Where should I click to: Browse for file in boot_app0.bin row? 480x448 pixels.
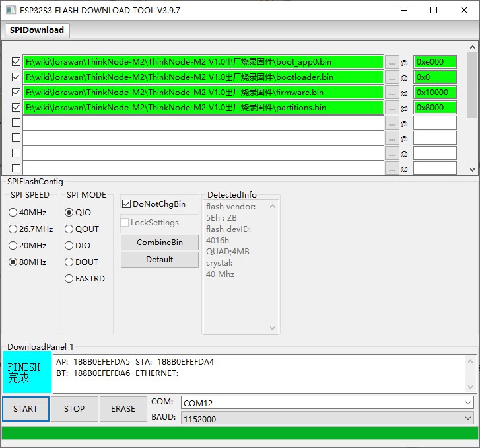click(392, 62)
